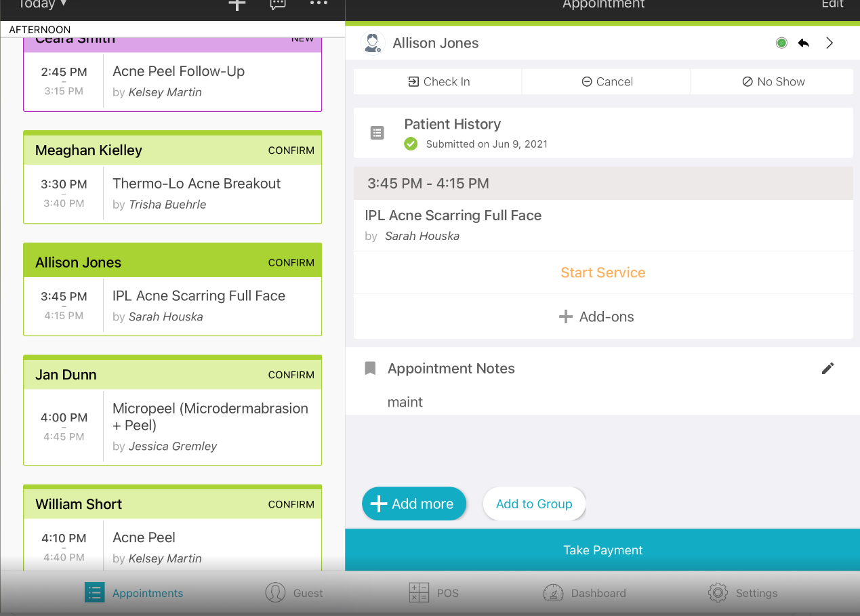Select Thermo-Lo Acne Breakout service

pos(197,184)
